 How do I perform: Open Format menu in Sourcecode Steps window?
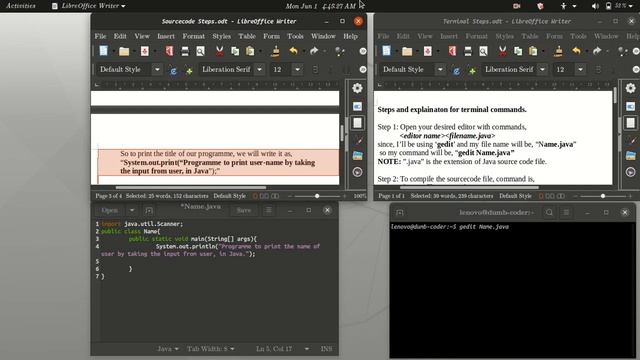pos(193,36)
